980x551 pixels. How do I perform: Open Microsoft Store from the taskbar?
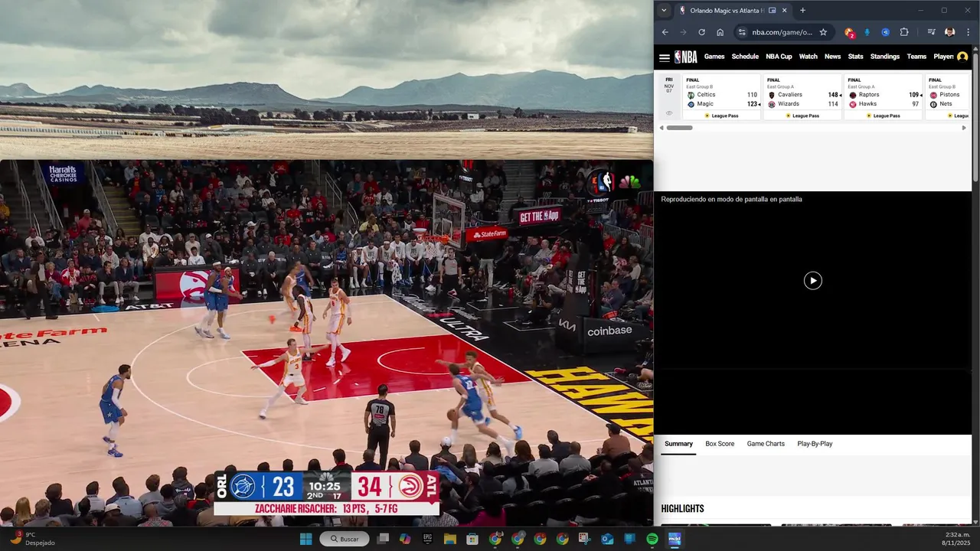pos(472,539)
